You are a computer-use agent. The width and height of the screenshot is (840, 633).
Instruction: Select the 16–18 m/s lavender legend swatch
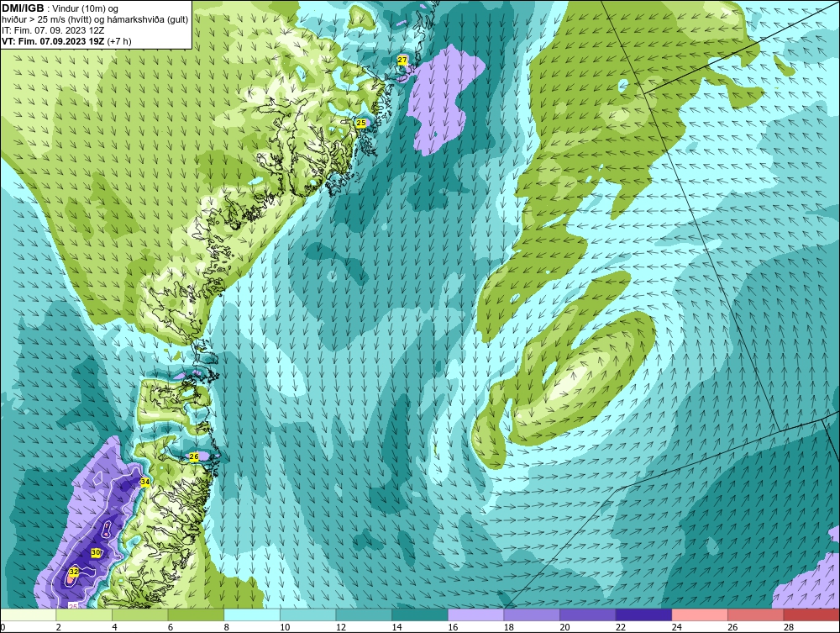[x=475, y=615]
